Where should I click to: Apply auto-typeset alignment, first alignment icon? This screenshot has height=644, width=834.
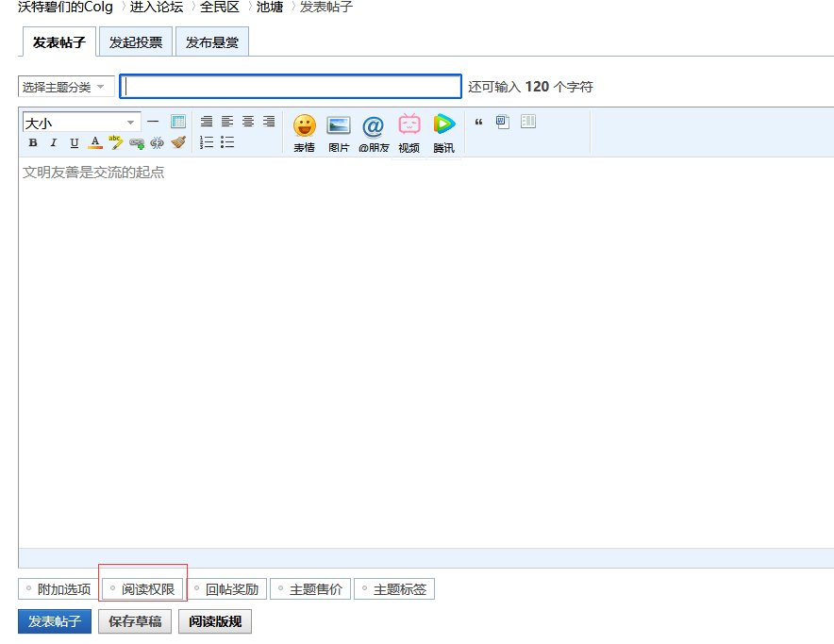click(207, 122)
